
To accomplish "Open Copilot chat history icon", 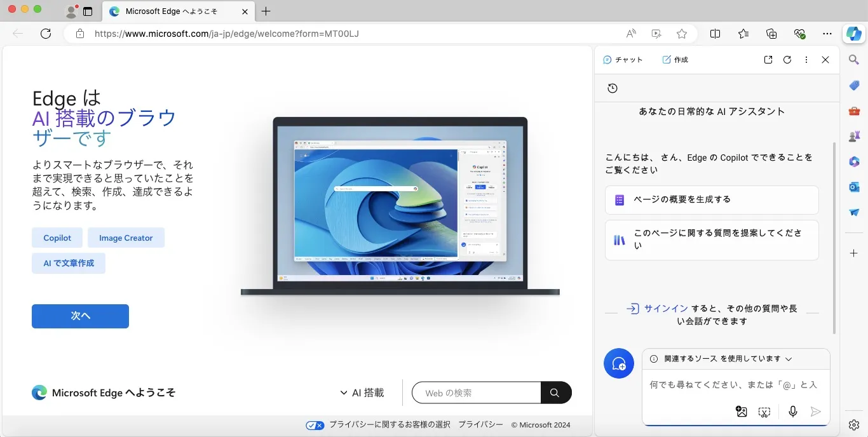I will (613, 88).
